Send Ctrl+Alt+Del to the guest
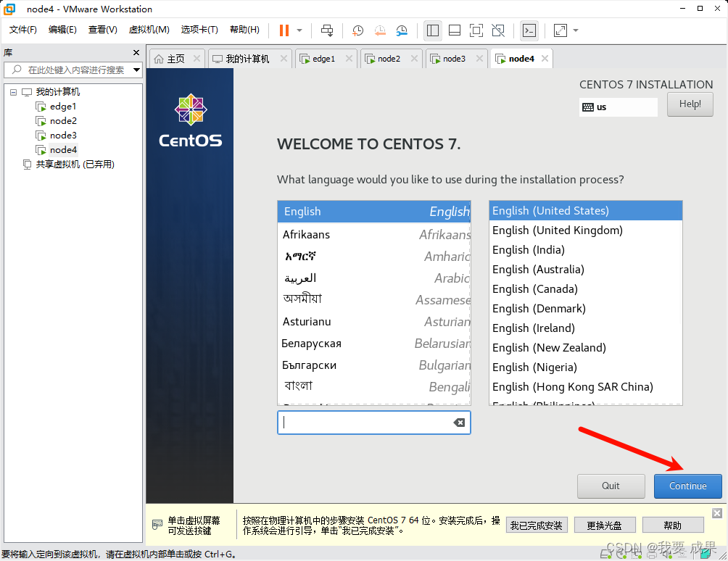Screen dimensions: 728x561 point(327,30)
